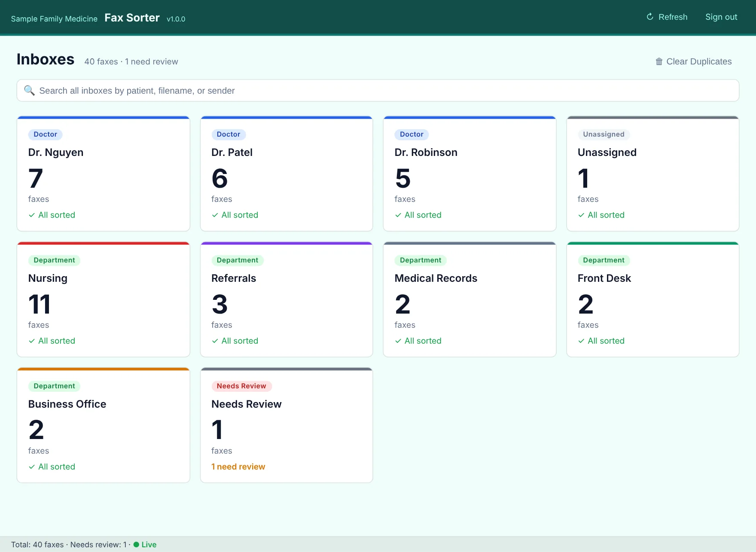Click the Fax Sorter app title
The height and width of the screenshot is (552, 756).
click(x=132, y=18)
